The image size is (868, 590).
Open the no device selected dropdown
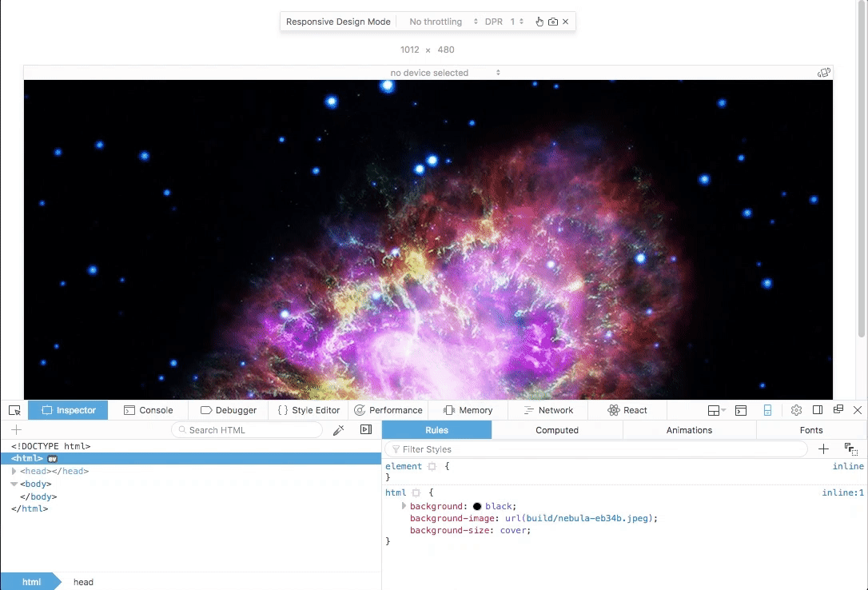coord(445,73)
